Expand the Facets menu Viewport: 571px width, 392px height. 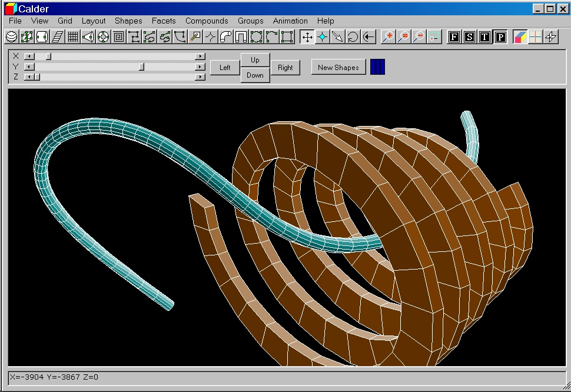[164, 21]
